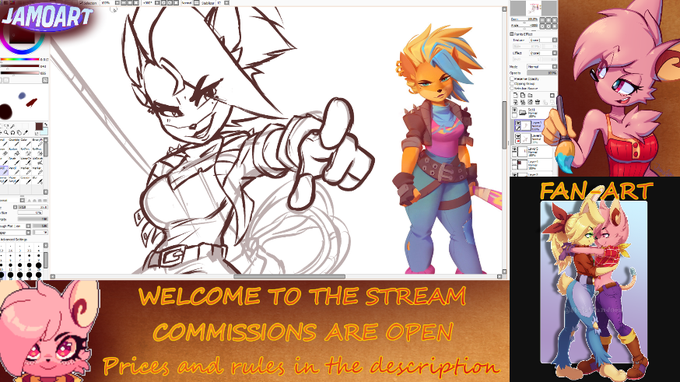Show hidden Layer1 via its visibility box
This screenshot has height=382, width=680.
515,162
